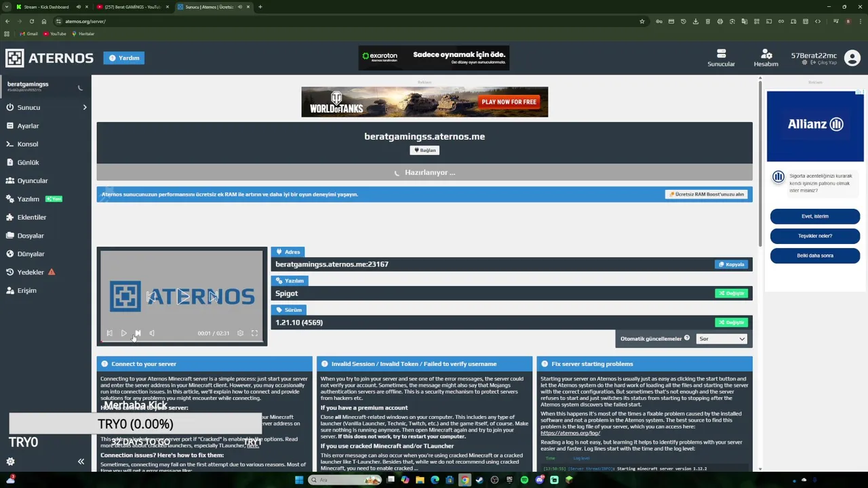
Task: Click the video progress bar
Action: click(182, 341)
